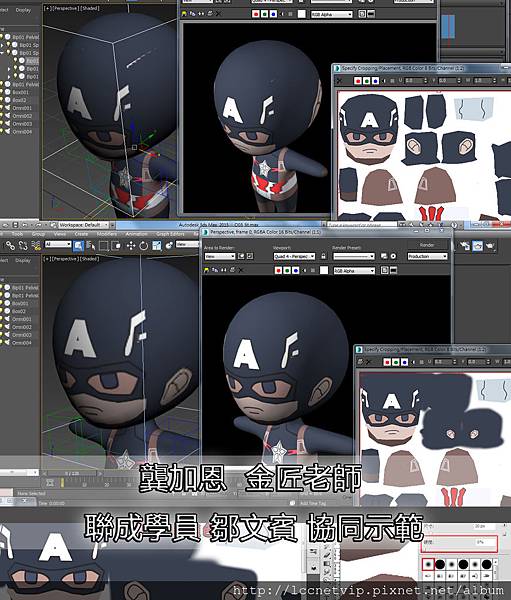
Task: Toggle red channel in lower Specify Cropping window
Action: click(x=387, y=362)
